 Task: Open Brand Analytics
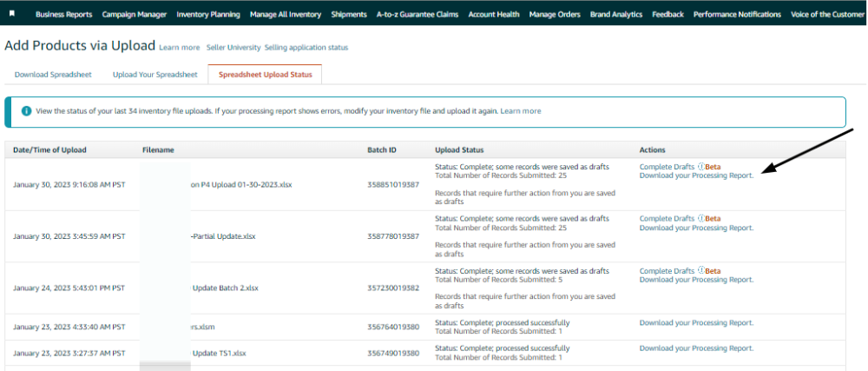(x=616, y=15)
